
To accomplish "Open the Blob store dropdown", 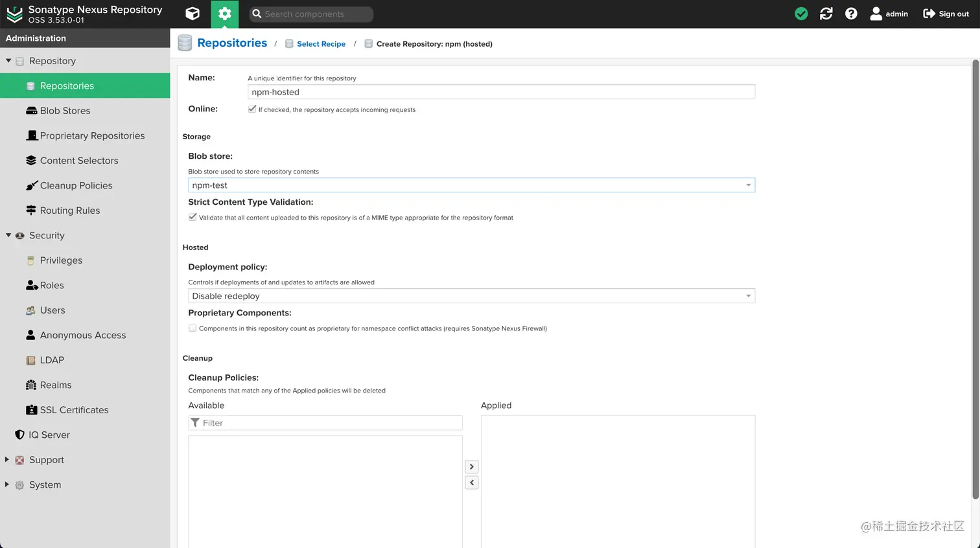I will 749,185.
